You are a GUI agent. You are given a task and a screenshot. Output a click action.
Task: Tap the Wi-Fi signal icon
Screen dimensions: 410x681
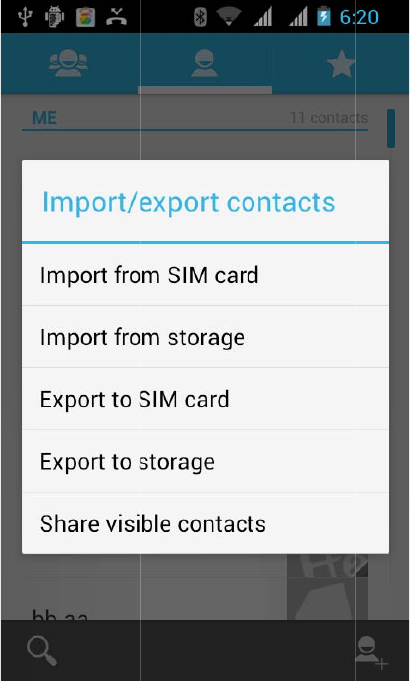pyautogui.click(x=229, y=17)
